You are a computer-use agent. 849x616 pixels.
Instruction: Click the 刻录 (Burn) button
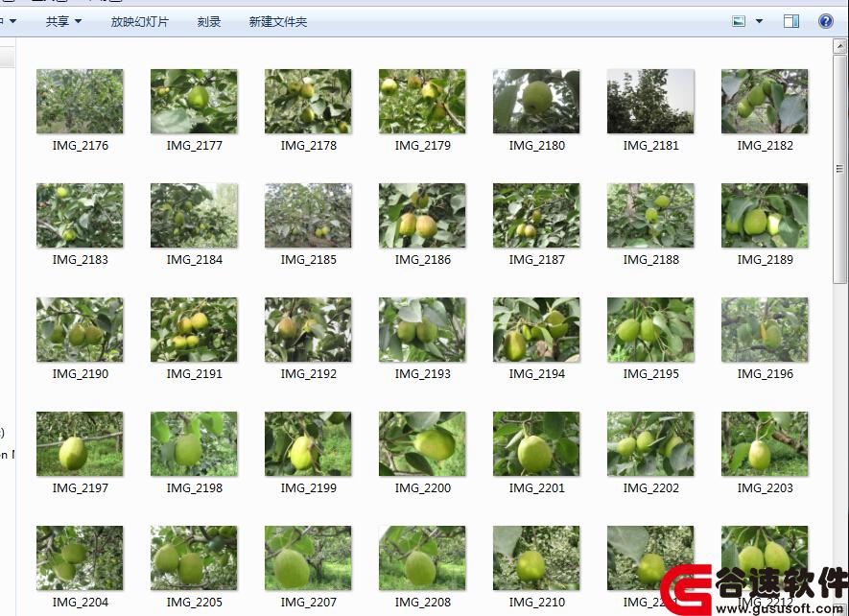(209, 22)
